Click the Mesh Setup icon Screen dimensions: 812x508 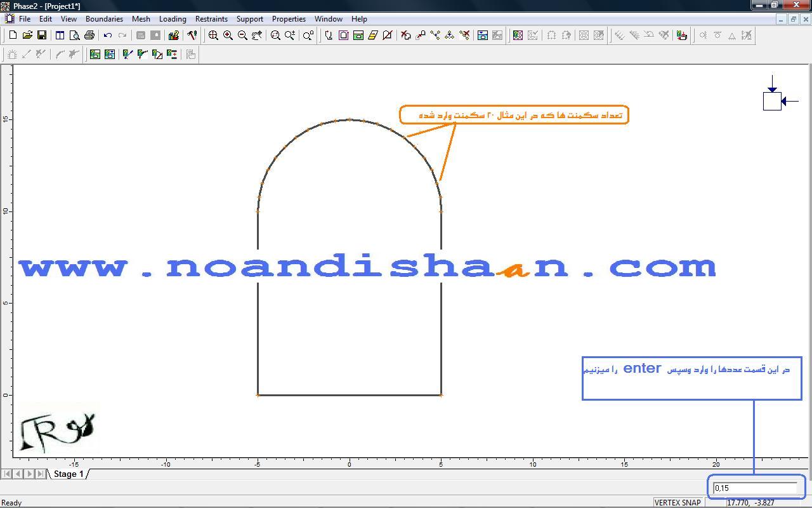95,55
